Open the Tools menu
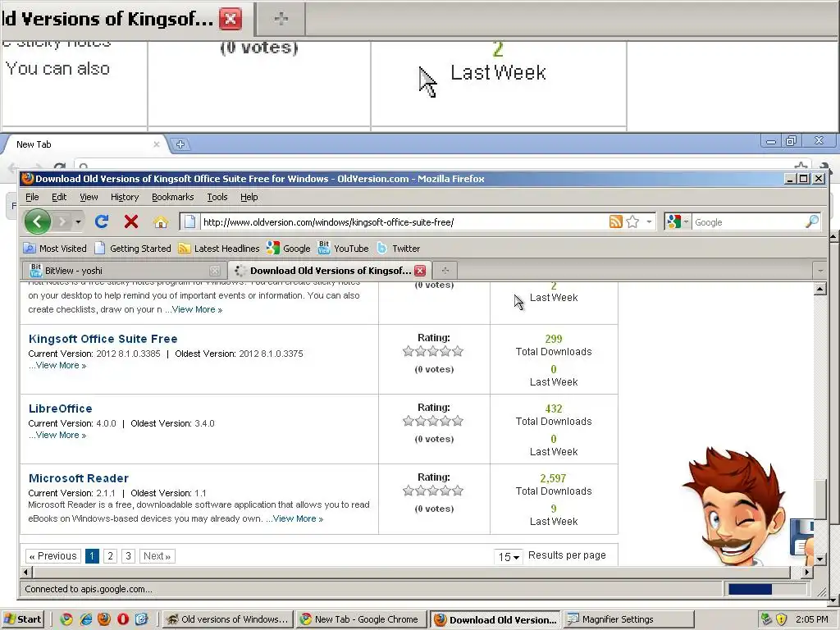The width and height of the screenshot is (840, 630). coord(217,197)
